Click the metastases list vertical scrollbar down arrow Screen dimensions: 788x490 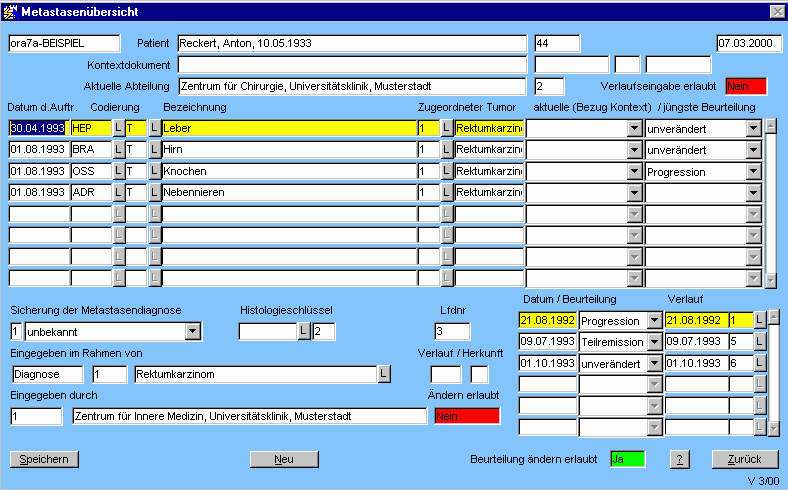click(x=771, y=281)
